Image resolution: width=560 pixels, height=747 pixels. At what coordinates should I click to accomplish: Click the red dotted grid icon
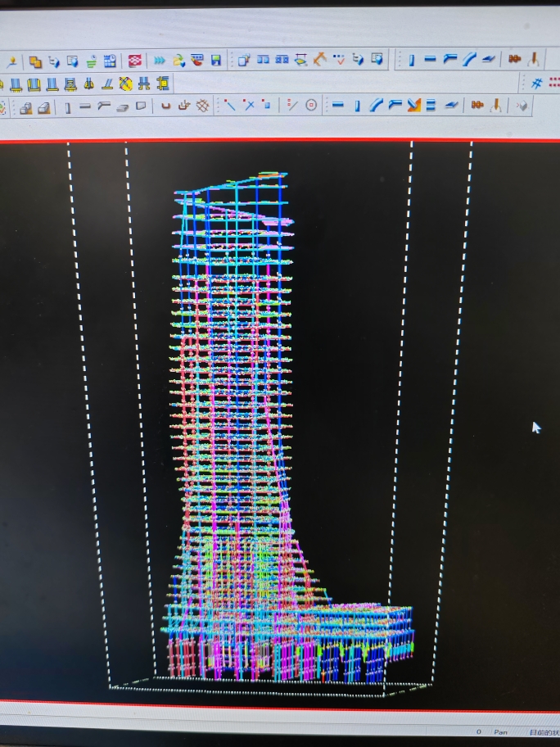(554, 83)
